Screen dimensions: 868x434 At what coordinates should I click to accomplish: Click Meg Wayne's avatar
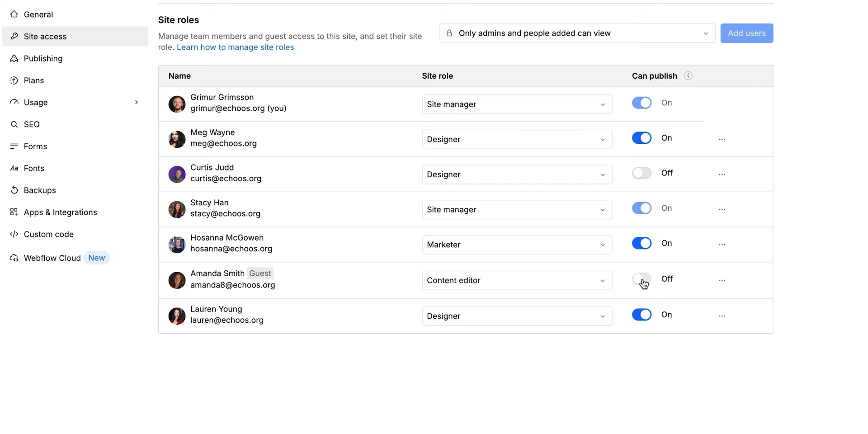coord(177,139)
